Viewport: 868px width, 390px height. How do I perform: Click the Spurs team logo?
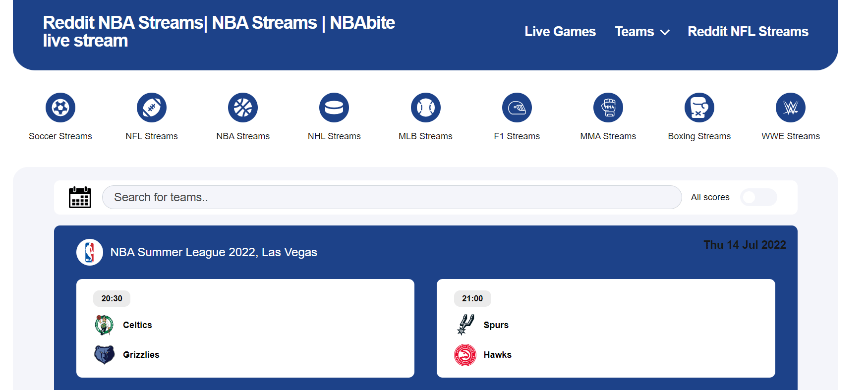[x=465, y=325]
